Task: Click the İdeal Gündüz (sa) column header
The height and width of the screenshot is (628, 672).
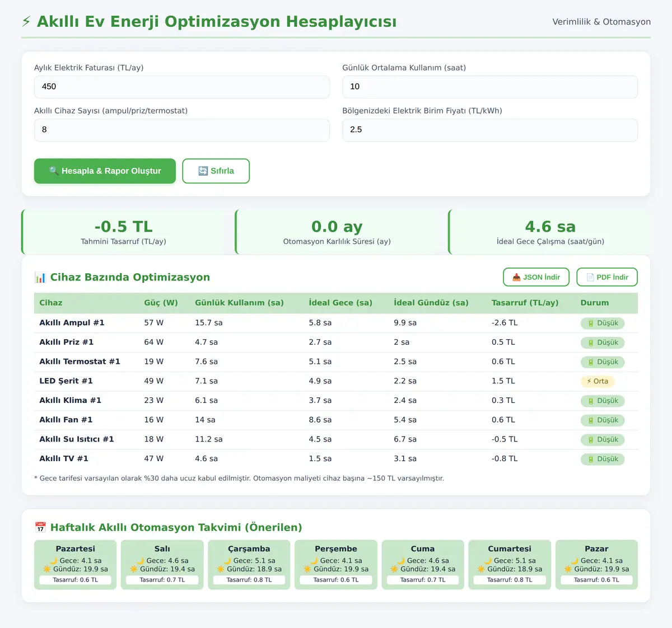Action: (x=431, y=303)
